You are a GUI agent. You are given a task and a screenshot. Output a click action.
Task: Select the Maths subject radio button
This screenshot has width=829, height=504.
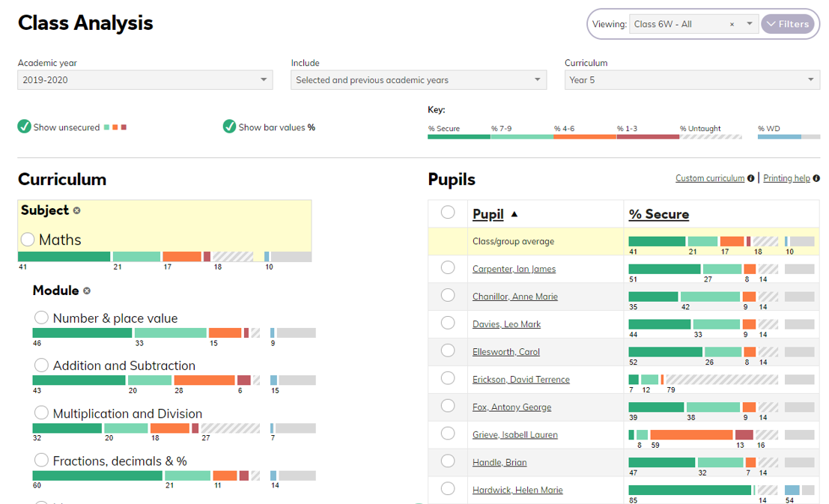click(x=28, y=240)
